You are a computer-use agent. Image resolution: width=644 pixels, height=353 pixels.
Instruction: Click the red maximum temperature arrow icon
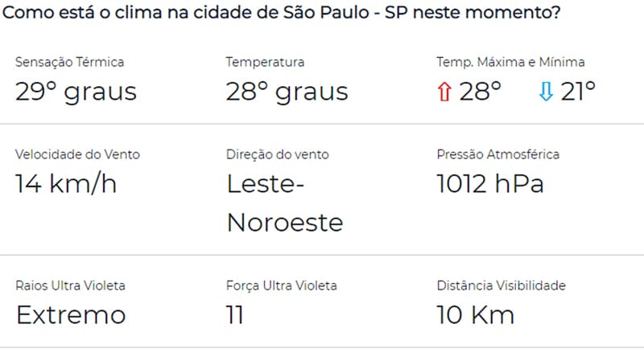(x=444, y=92)
